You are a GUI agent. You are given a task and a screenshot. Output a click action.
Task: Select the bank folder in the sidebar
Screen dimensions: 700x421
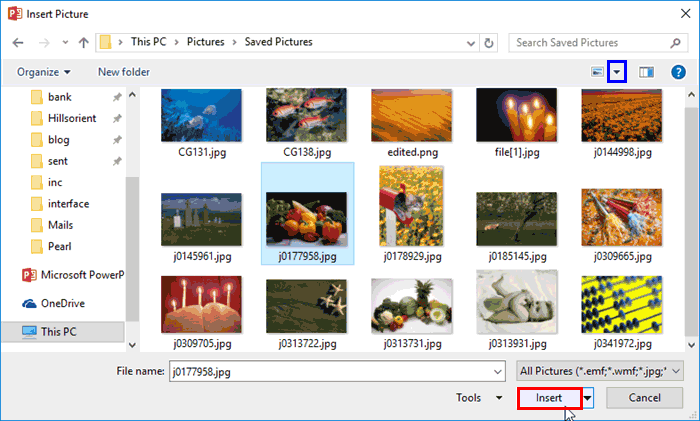click(62, 97)
